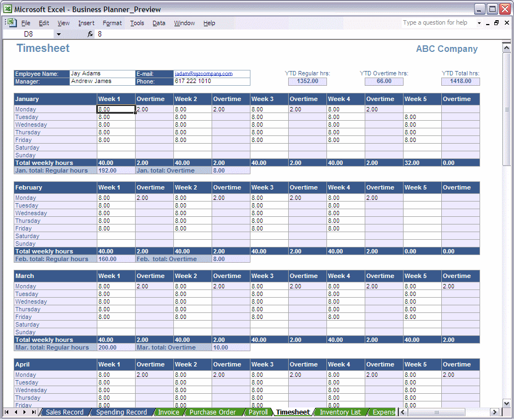
Task: Open the Edit menu
Action: 44,23
